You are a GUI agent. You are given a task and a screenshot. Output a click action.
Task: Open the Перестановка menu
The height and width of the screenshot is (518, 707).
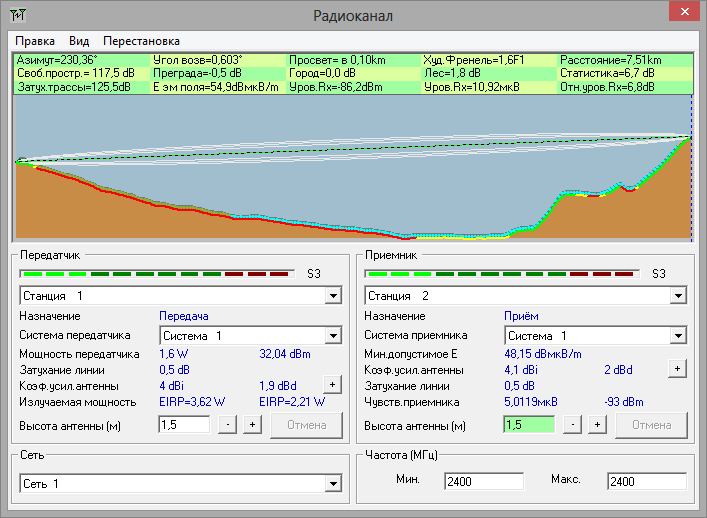pos(141,41)
